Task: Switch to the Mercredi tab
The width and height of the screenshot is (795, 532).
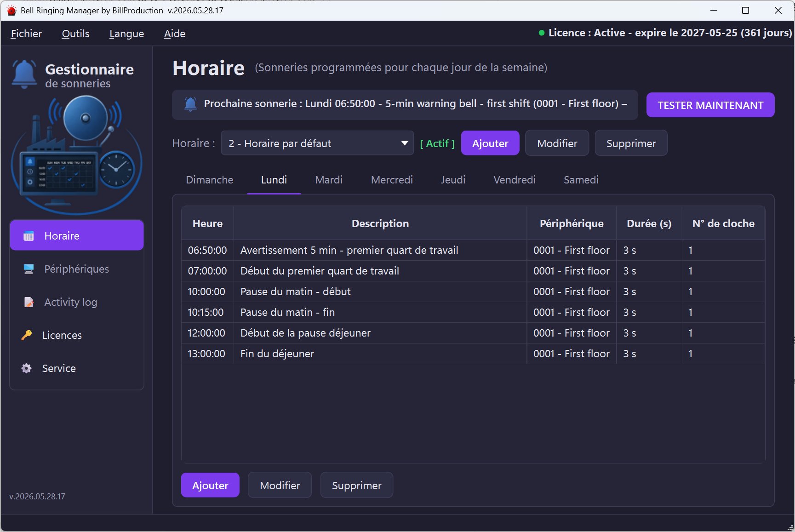Action: [x=392, y=180]
